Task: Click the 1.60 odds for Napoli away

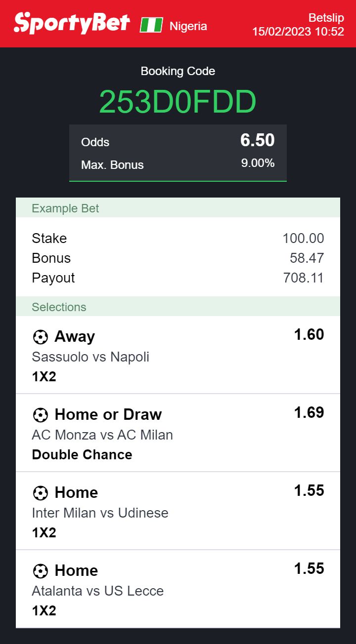Action: tap(309, 335)
